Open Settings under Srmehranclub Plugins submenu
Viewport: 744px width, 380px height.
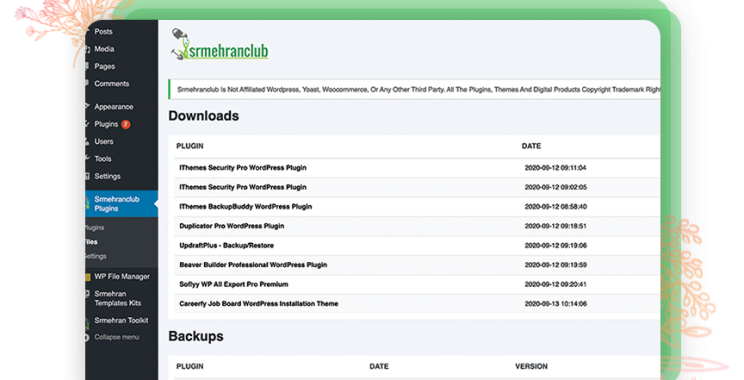[x=96, y=256]
